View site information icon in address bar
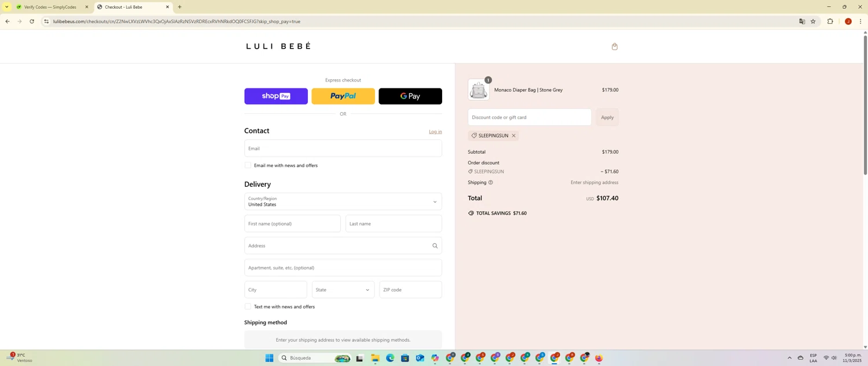The height and width of the screenshot is (366, 868). [x=46, y=21]
